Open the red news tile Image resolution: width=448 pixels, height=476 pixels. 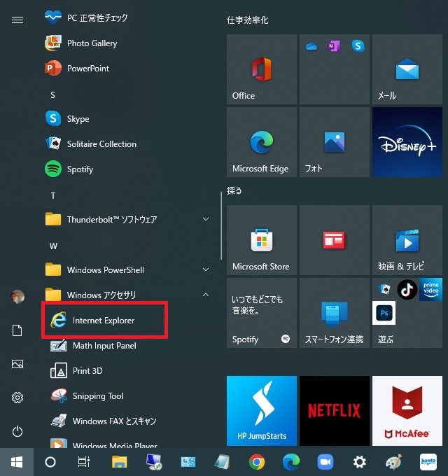coord(335,240)
